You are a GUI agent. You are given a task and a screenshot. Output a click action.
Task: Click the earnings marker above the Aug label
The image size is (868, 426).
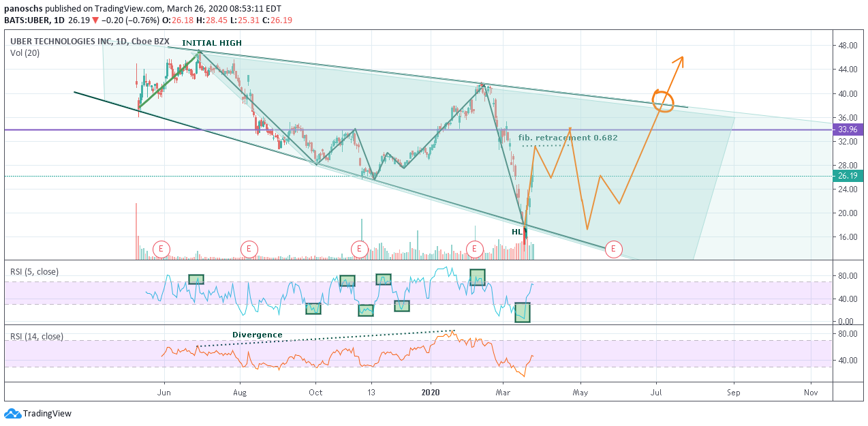click(249, 249)
